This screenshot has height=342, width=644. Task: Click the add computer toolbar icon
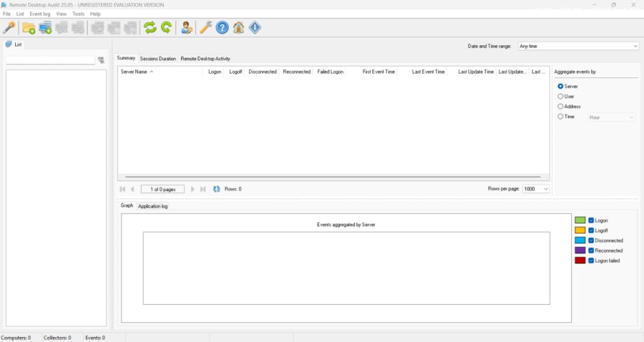45,28
